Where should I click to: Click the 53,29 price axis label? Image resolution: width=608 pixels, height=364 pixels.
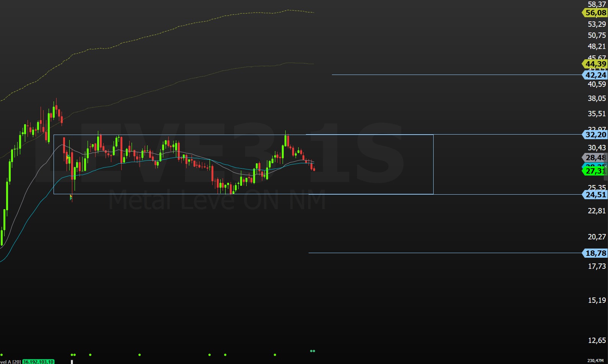(x=597, y=24)
